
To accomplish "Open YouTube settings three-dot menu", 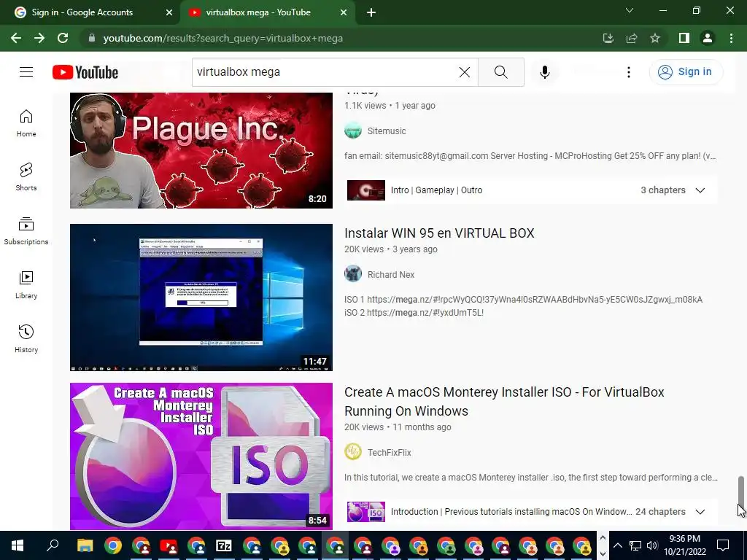I will 628,72.
